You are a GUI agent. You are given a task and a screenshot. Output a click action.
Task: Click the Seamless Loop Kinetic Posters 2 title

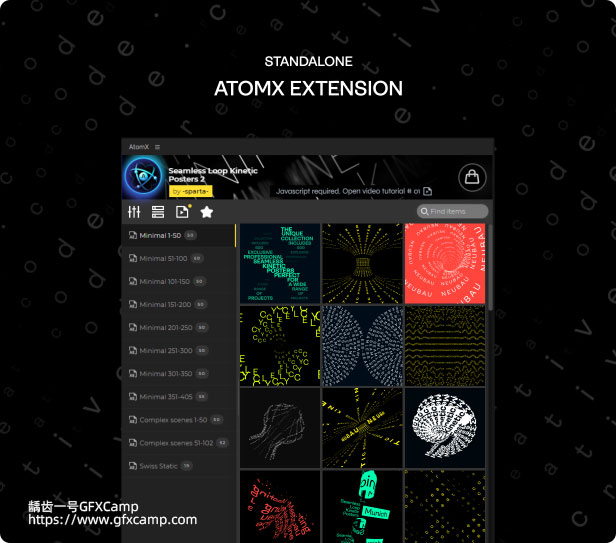tap(213, 175)
